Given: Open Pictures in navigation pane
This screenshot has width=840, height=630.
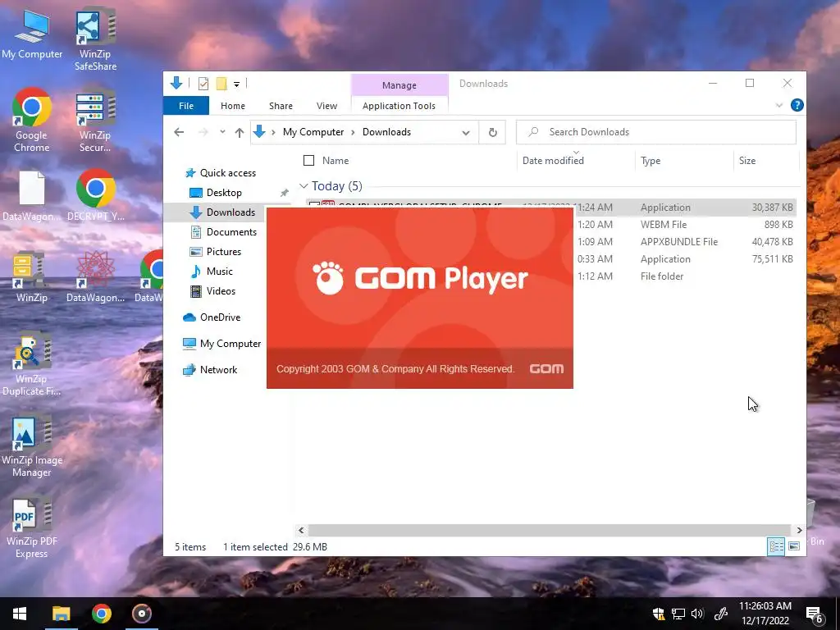Looking at the screenshot, I should [217, 252].
